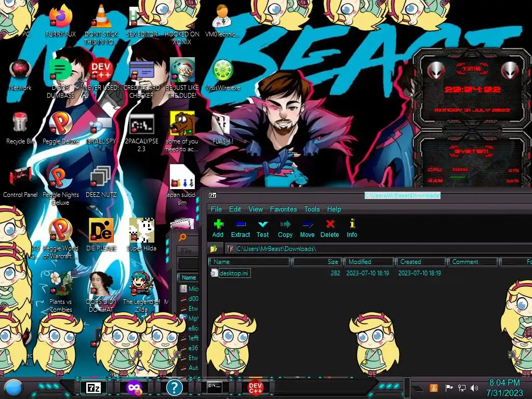This screenshot has width=532, height=399.
Task: Select the FURRY FUX Firefox desktop icon
Action: point(60,21)
